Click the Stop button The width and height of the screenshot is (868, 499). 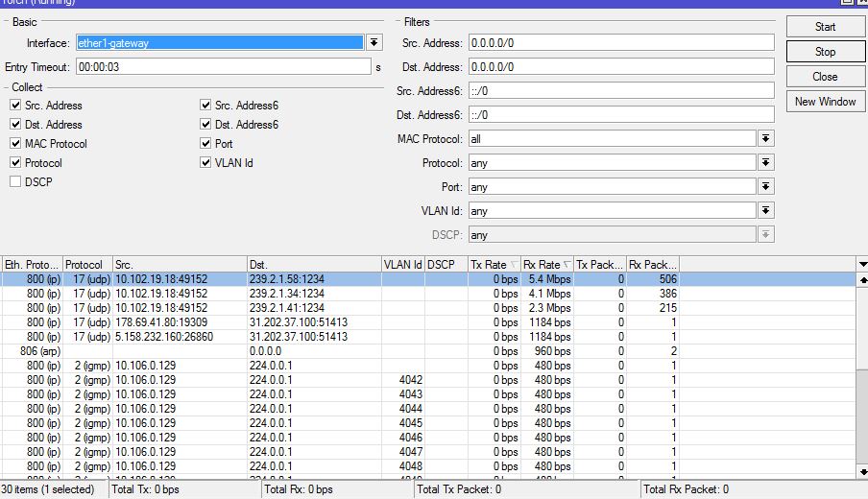click(825, 52)
